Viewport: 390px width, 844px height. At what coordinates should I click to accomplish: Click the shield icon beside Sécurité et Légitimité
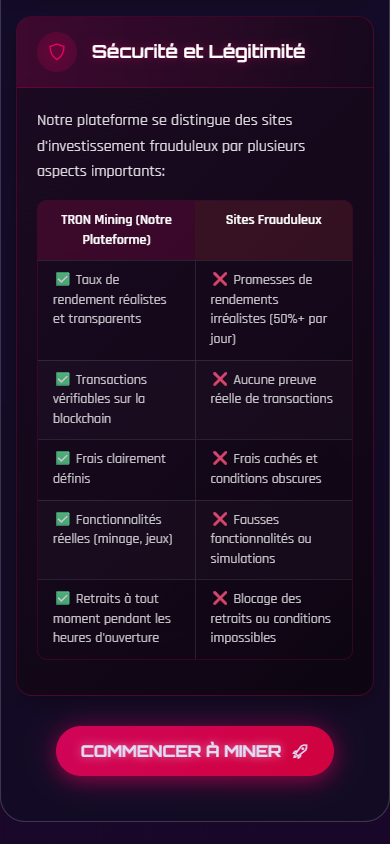(56, 52)
